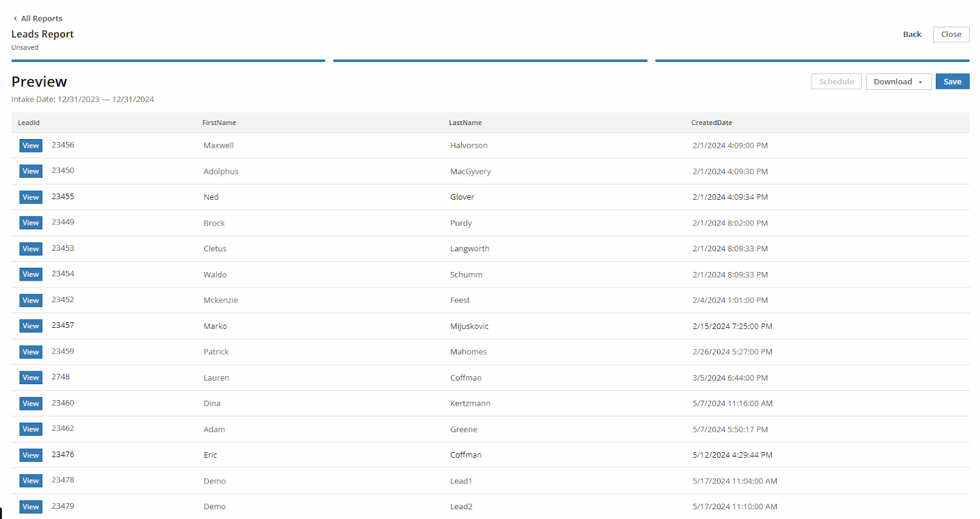Click the LeadId column header
Image resolution: width=980 pixels, height=519 pixels.
coord(29,123)
